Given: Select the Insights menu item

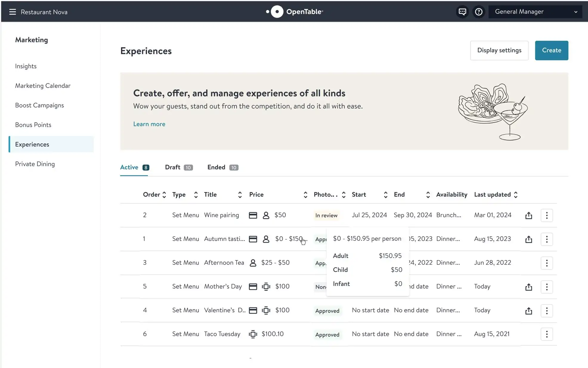Looking at the screenshot, I should pyautogui.click(x=25, y=66).
